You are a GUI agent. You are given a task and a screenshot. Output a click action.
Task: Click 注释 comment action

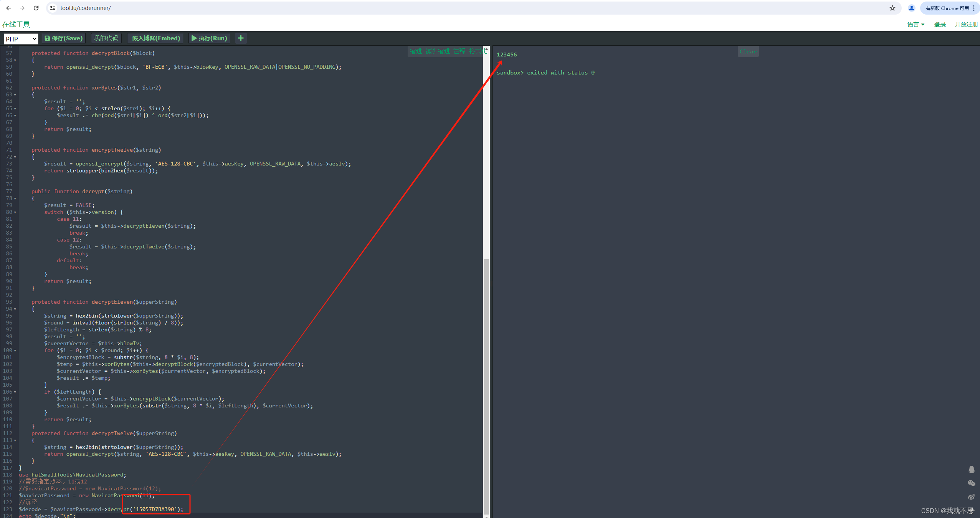459,51
